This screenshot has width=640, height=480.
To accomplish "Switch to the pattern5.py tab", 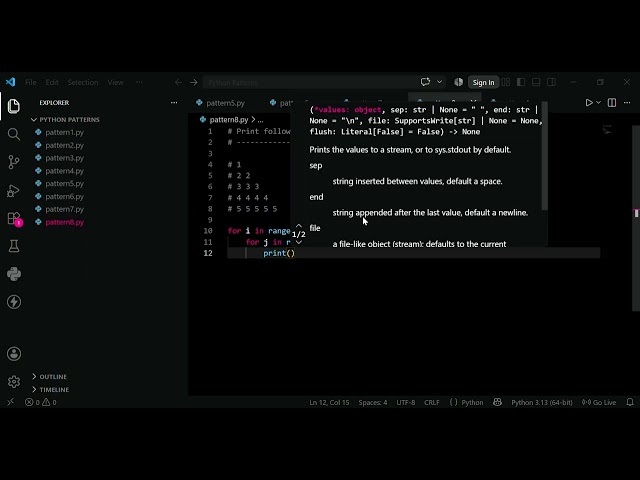I will click(225, 103).
